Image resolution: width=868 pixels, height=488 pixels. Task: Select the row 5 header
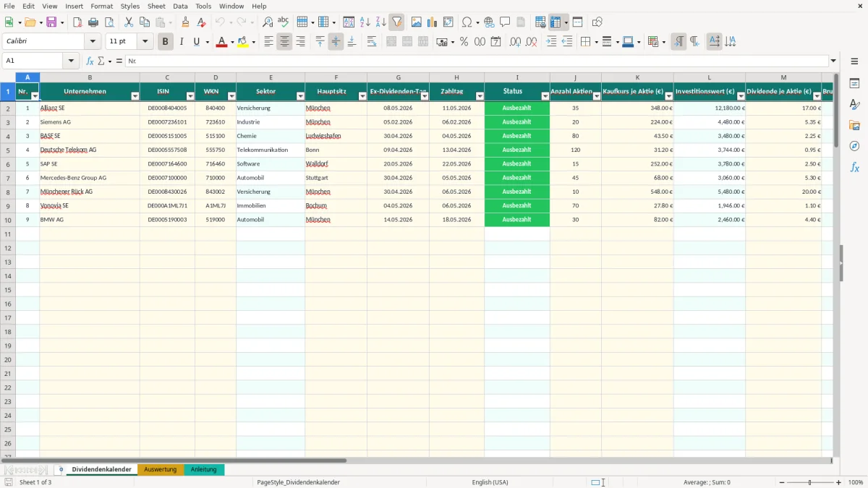pos(8,150)
